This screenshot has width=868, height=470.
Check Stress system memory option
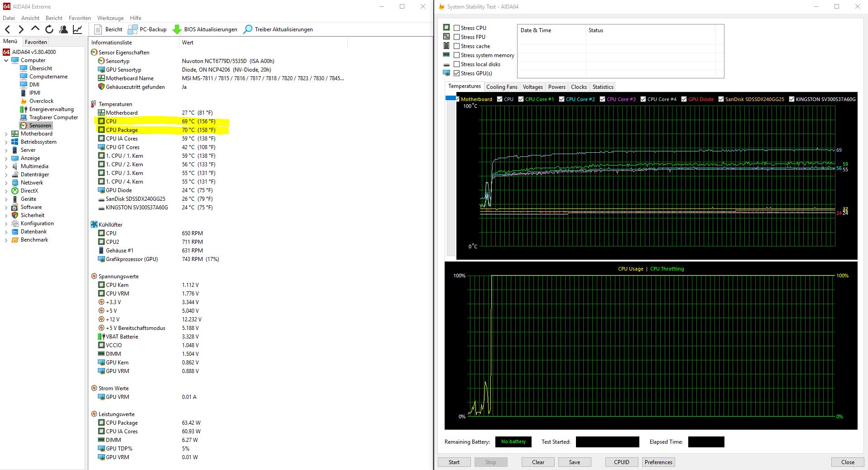456,55
